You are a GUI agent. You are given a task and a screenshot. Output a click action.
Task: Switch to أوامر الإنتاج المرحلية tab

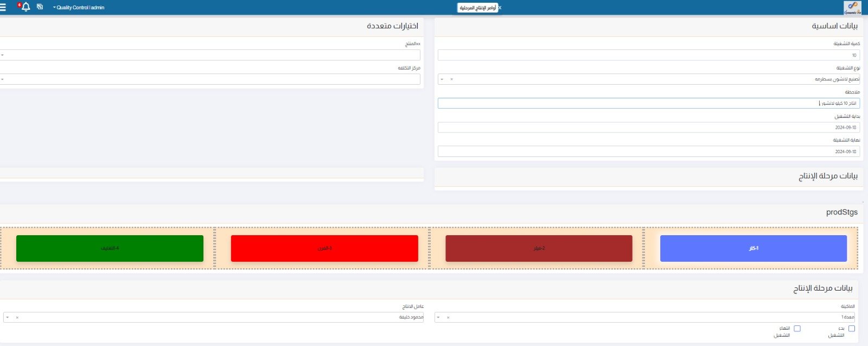click(477, 8)
